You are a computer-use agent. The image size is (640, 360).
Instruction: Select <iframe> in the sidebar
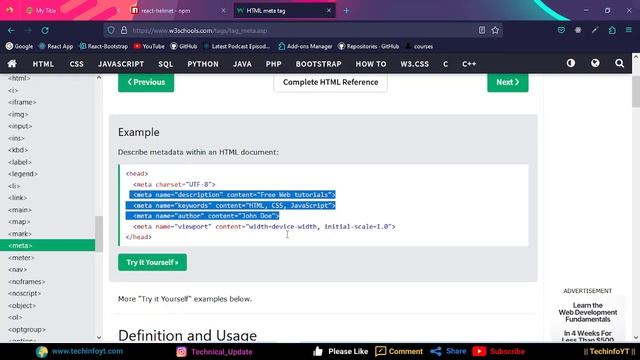coord(22,102)
